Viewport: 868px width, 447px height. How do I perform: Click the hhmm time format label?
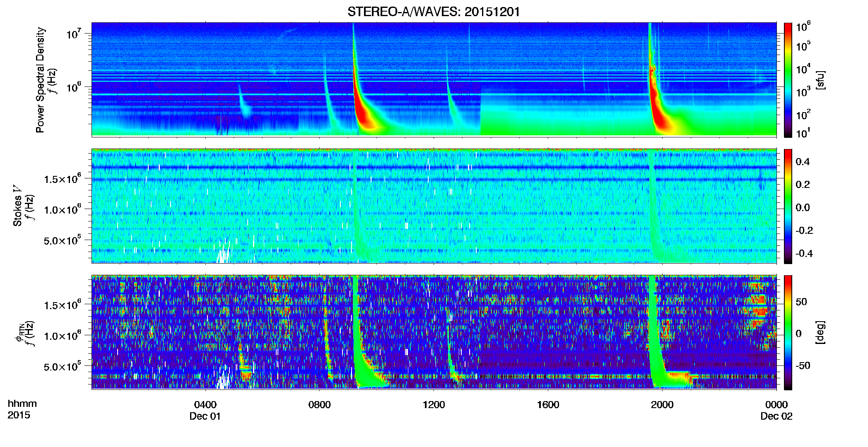click(x=22, y=404)
